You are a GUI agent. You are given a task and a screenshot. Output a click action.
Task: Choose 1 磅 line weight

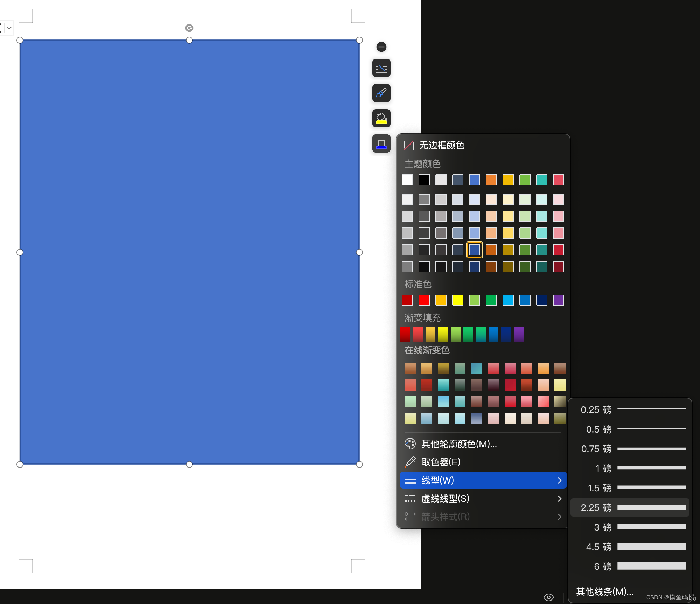[x=630, y=468]
